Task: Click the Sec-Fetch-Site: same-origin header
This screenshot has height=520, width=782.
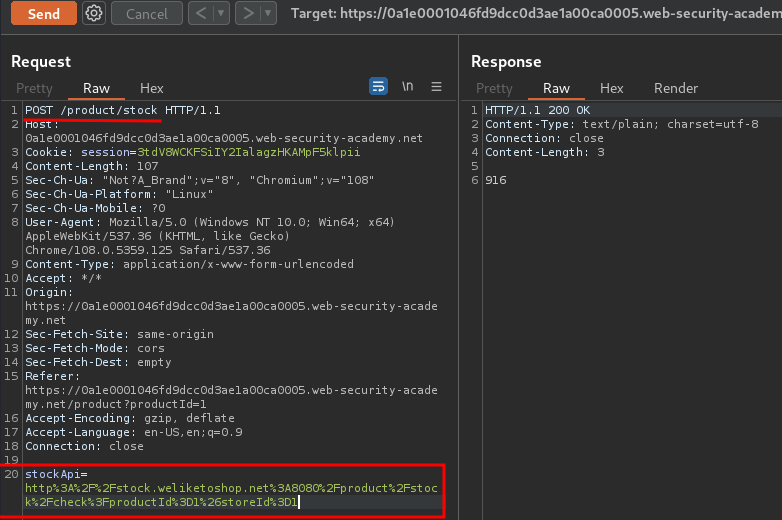Action: 120,334
